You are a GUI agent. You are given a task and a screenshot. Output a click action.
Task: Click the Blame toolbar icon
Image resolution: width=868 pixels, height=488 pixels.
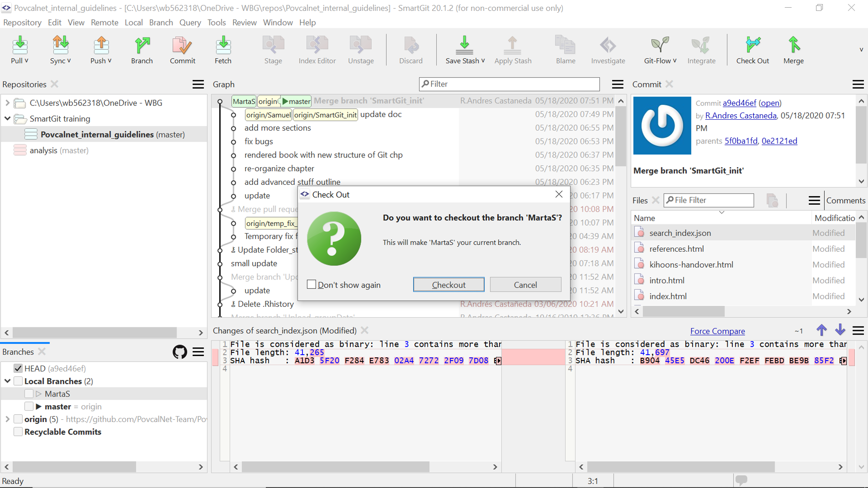(x=565, y=45)
